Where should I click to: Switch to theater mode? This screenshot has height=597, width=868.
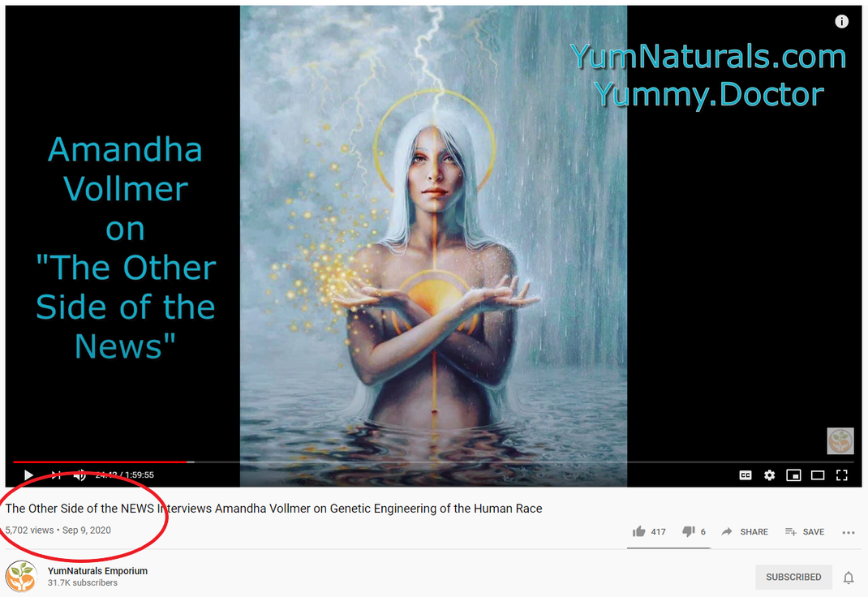(x=818, y=475)
